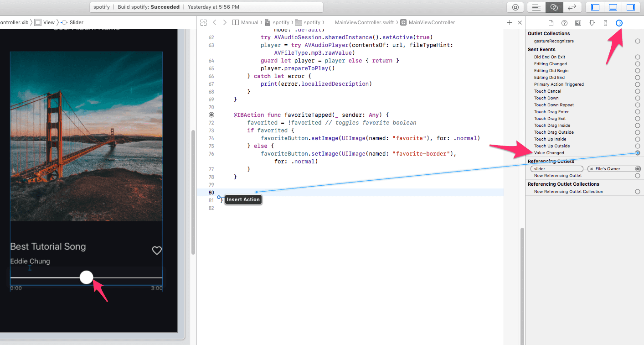Switch to the Standard editor

pyautogui.click(x=536, y=7)
